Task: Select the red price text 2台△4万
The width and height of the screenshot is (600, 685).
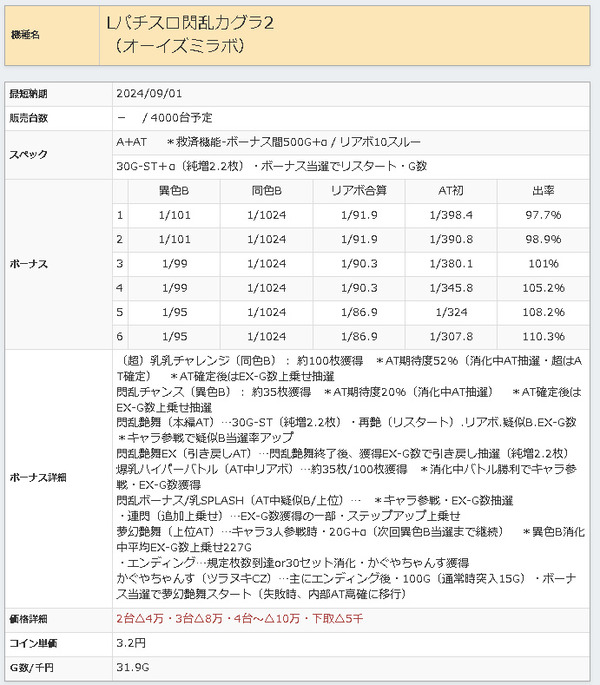Action: 140,619
